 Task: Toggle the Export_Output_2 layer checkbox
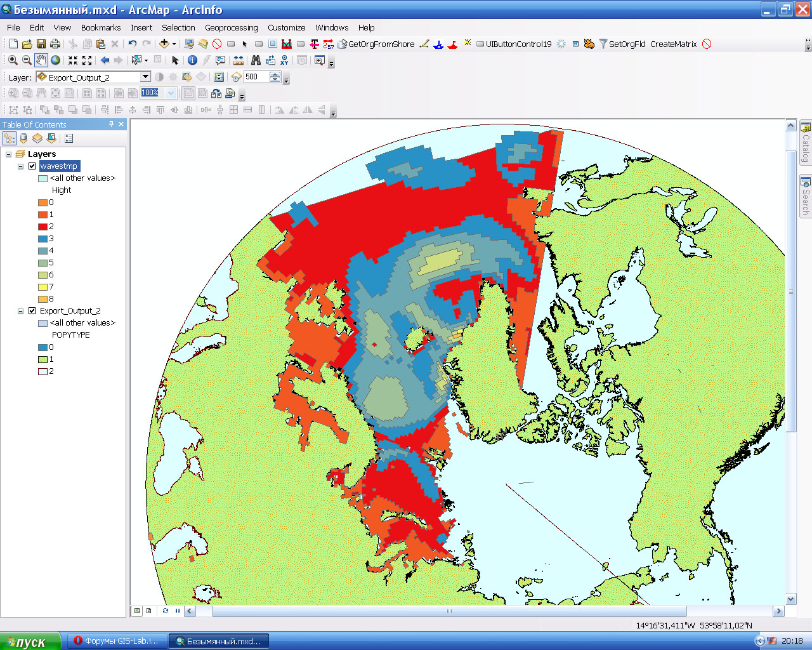pos(32,311)
